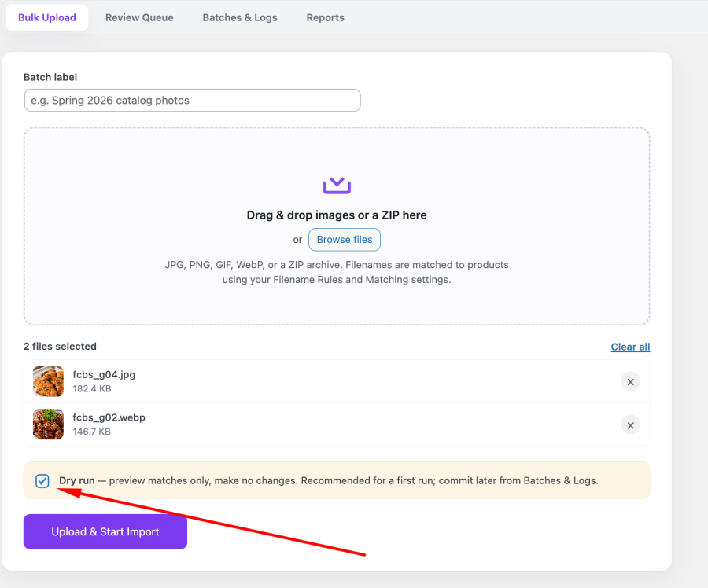This screenshot has height=588, width=708.
Task: Click the Dry run description label
Action: (x=329, y=480)
